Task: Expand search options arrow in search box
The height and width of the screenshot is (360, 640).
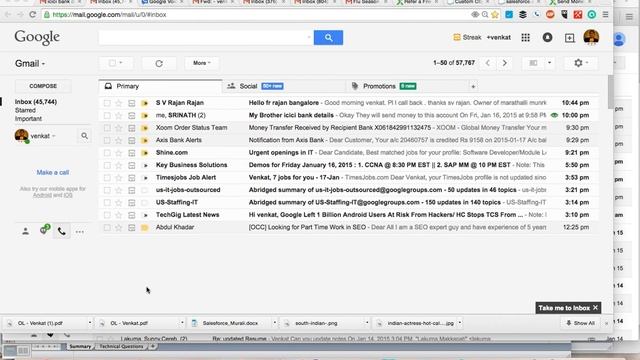Action: point(309,38)
